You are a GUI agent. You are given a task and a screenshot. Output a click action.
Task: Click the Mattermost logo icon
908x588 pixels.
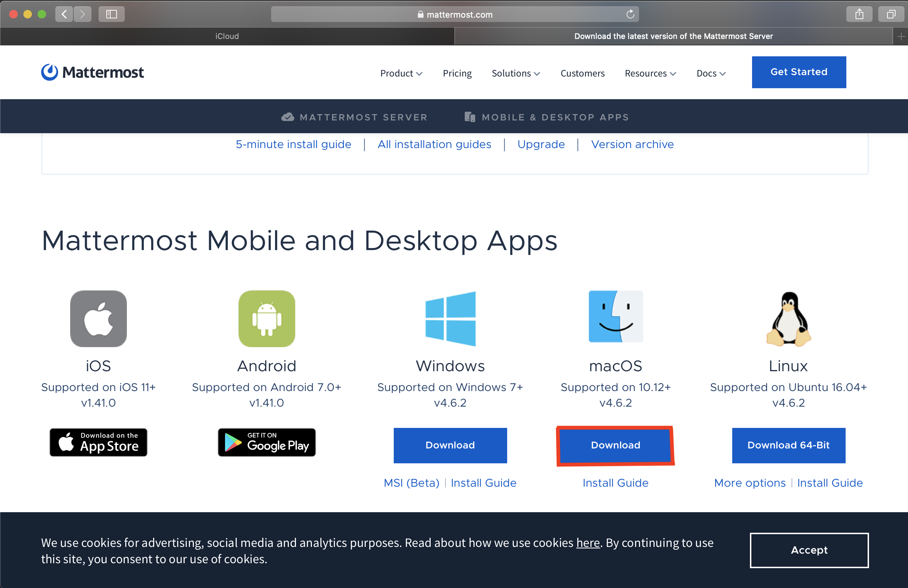click(x=50, y=72)
